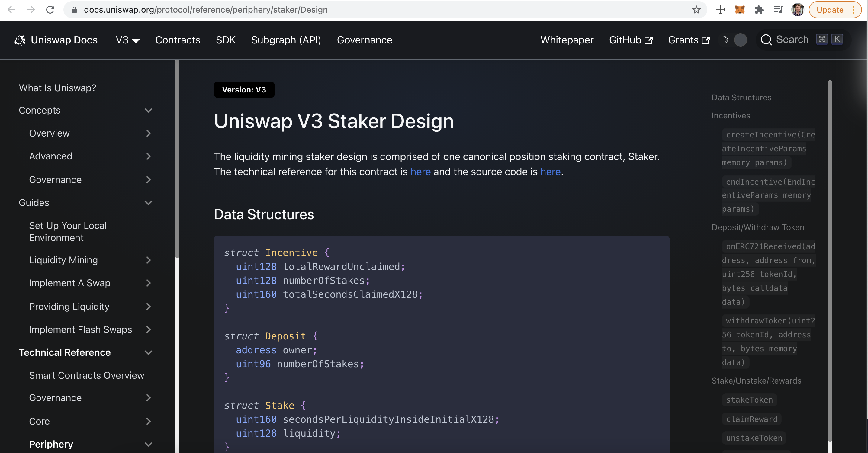
Task: Open the Chrome profile avatar
Action: click(x=797, y=10)
